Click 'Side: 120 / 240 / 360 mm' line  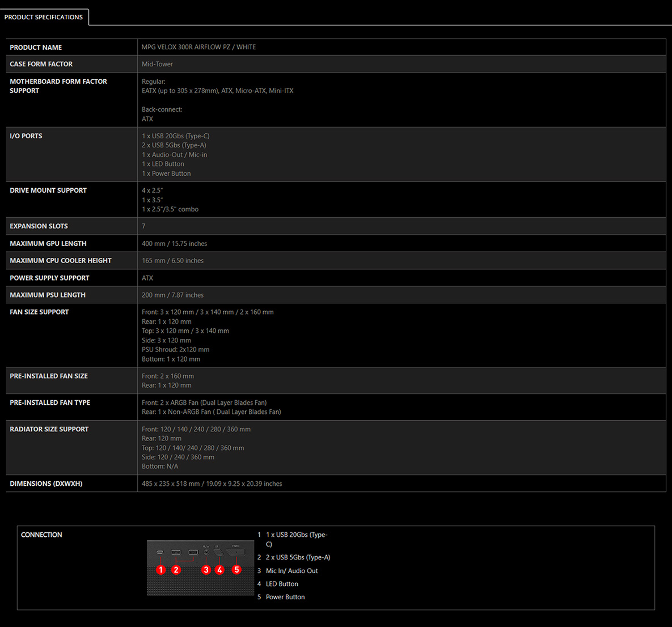[x=178, y=457]
